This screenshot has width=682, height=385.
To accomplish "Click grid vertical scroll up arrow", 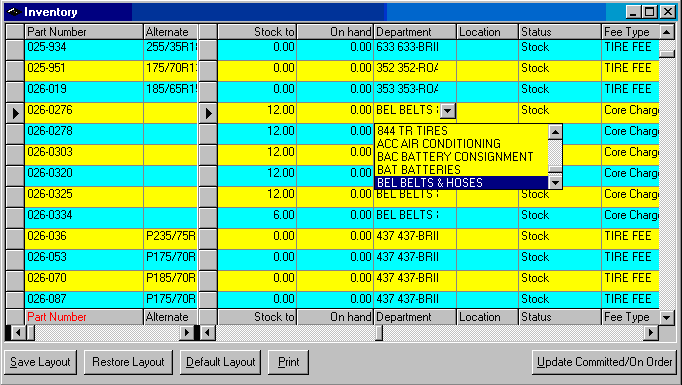I will 667,32.
